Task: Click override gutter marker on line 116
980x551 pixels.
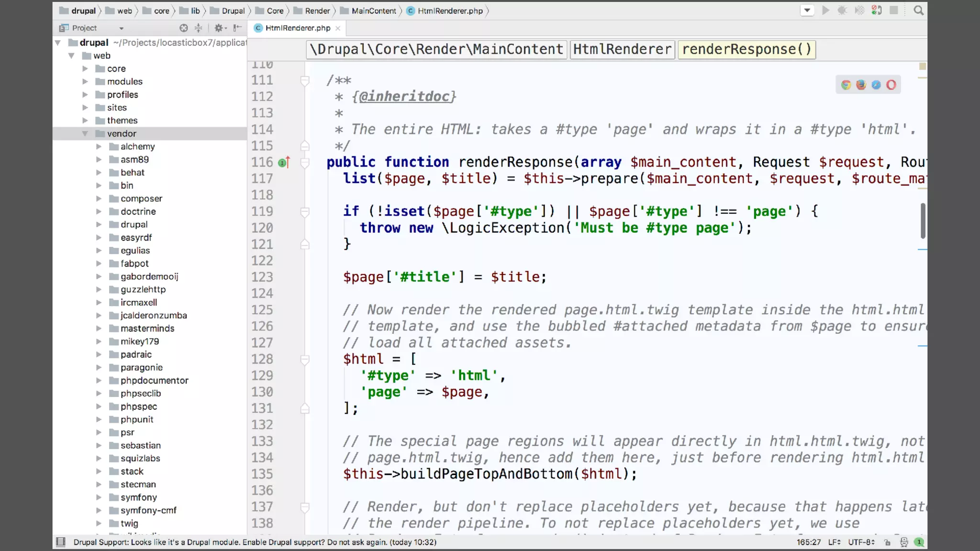Action: [x=284, y=163]
